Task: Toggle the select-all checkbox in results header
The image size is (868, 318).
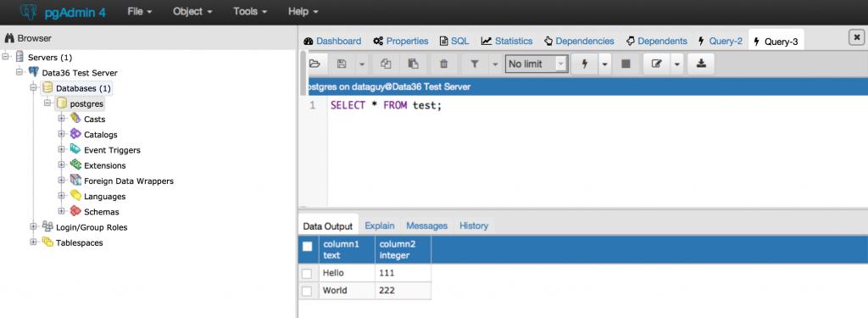Action: (x=307, y=247)
